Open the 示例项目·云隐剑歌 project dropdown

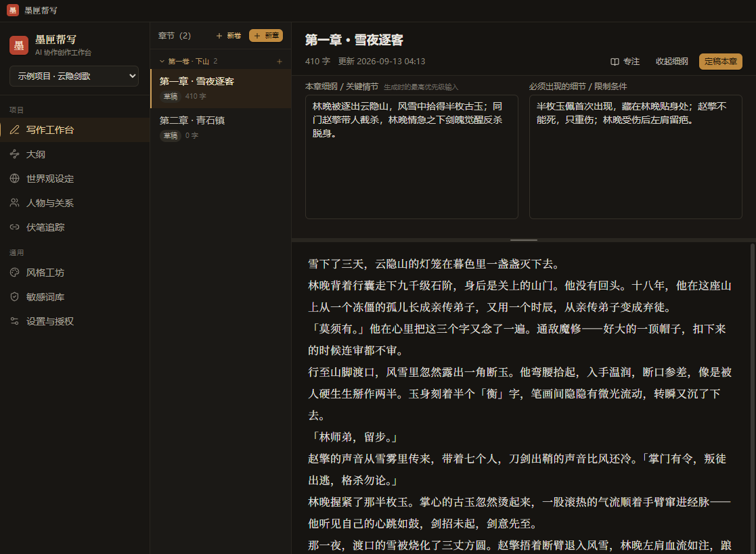(74, 76)
